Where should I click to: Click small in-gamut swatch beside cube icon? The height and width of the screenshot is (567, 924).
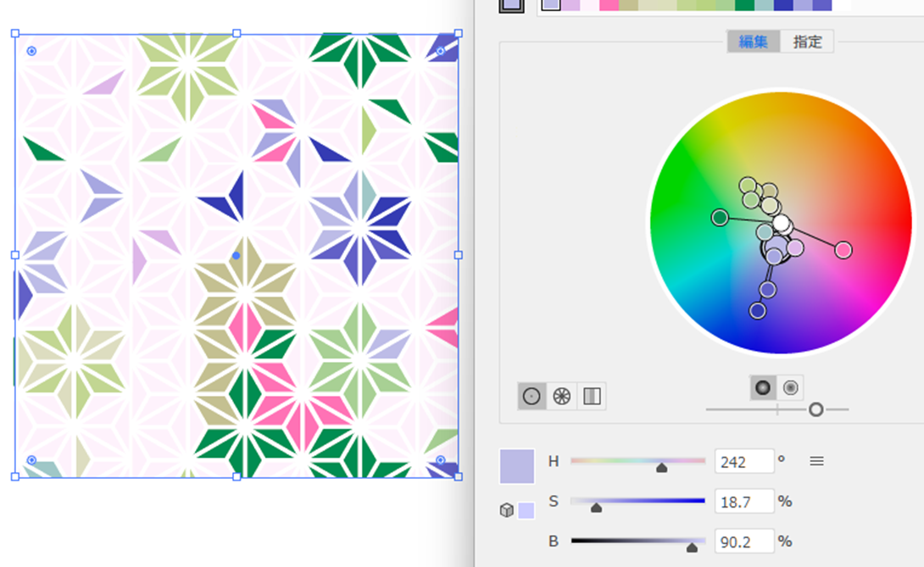coord(526,510)
